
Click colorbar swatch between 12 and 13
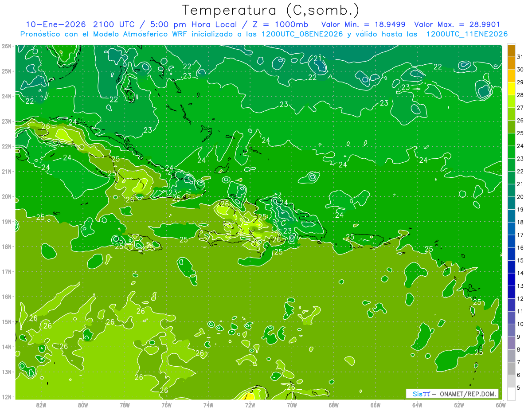pyautogui.click(x=511, y=292)
